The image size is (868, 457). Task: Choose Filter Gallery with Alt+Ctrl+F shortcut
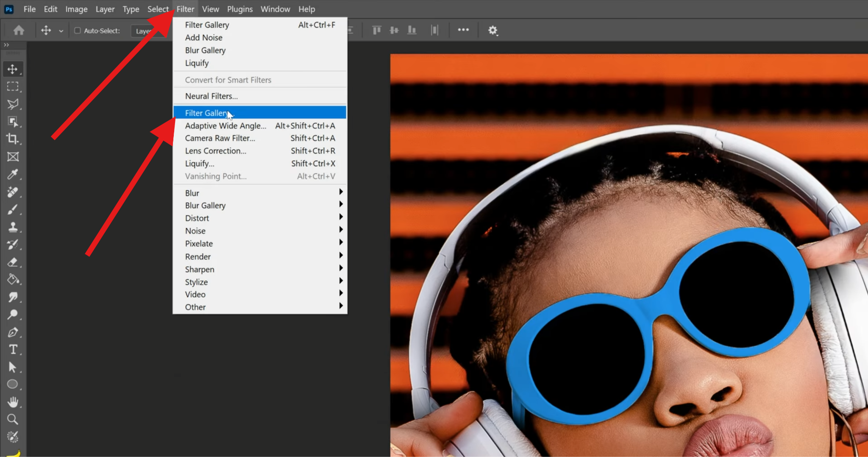(x=260, y=25)
